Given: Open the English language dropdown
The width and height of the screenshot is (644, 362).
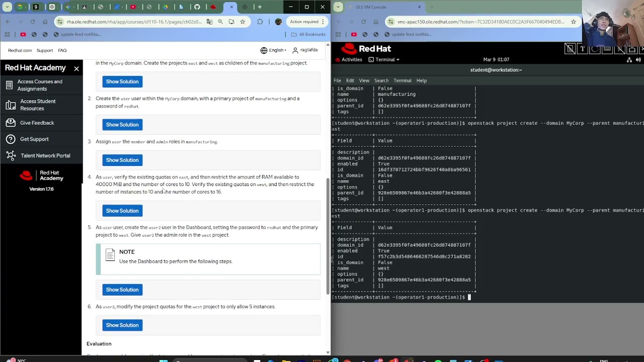Looking at the screenshot, I should (273, 50).
